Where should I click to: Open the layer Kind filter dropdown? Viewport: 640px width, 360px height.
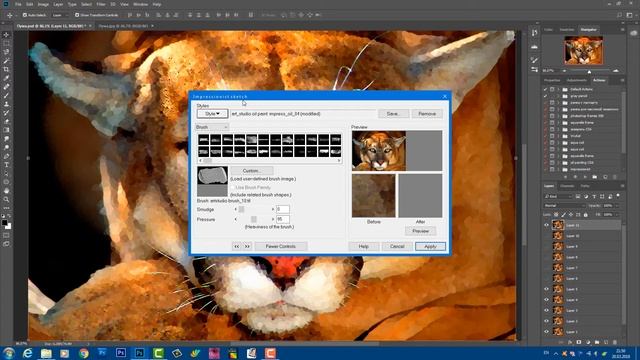tap(558, 196)
